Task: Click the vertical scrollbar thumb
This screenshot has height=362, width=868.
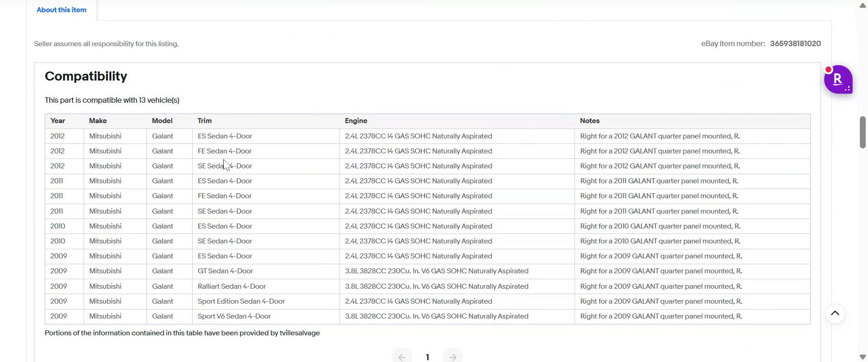Action: [x=863, y=132]
